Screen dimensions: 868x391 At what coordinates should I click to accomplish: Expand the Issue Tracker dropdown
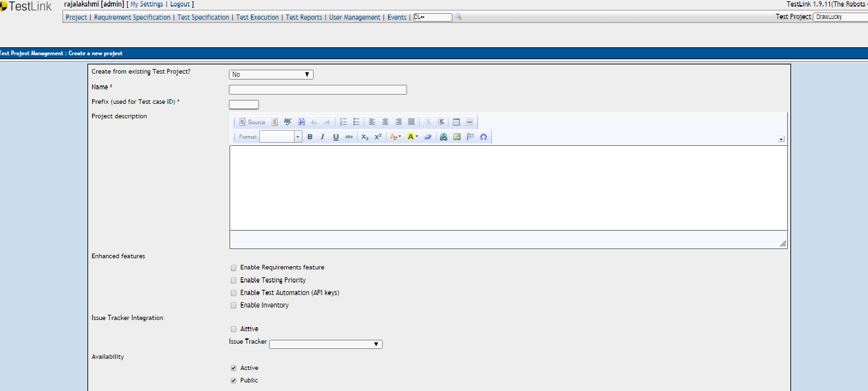tap(325, 344)
